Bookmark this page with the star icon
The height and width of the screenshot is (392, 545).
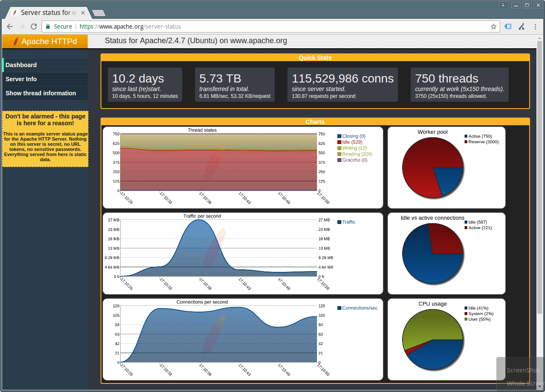pos(493,27)
